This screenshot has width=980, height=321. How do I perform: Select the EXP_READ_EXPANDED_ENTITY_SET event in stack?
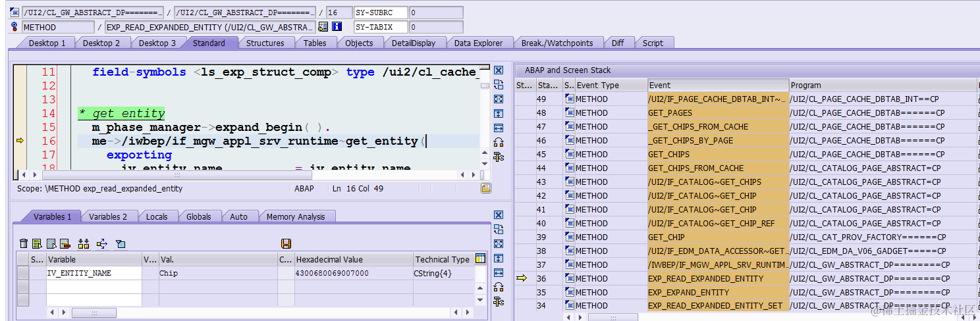click(718, 305)
